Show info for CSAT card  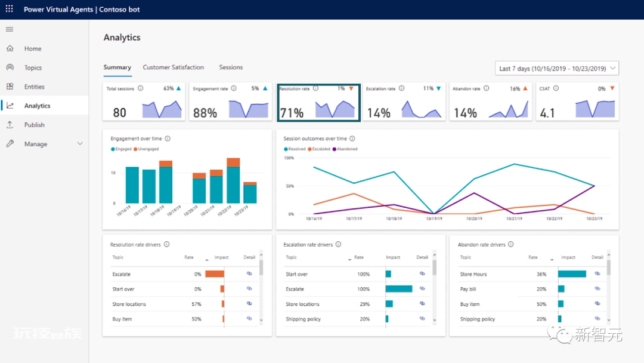[556, 88]
